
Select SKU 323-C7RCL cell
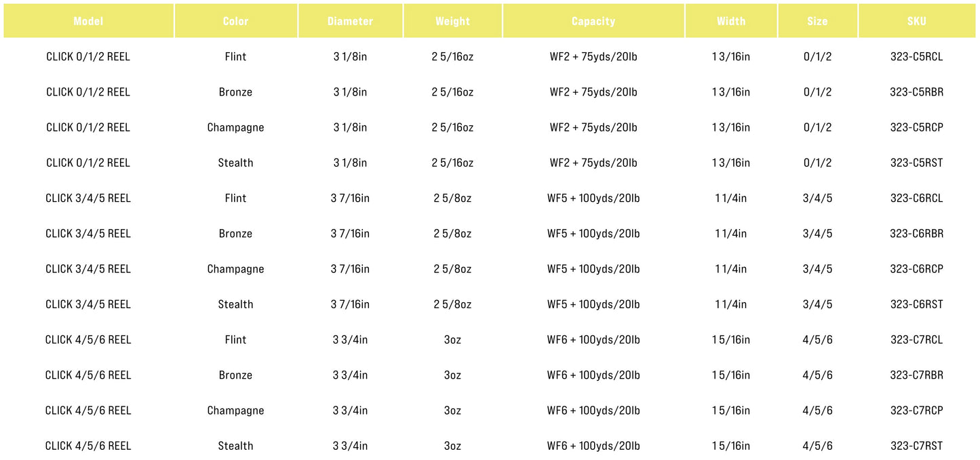(x=916, y=339)
